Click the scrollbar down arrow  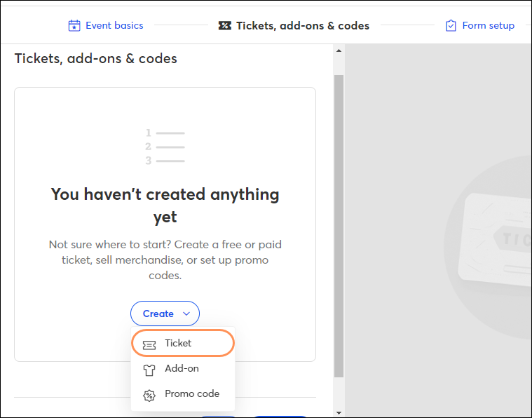point(339,413)
